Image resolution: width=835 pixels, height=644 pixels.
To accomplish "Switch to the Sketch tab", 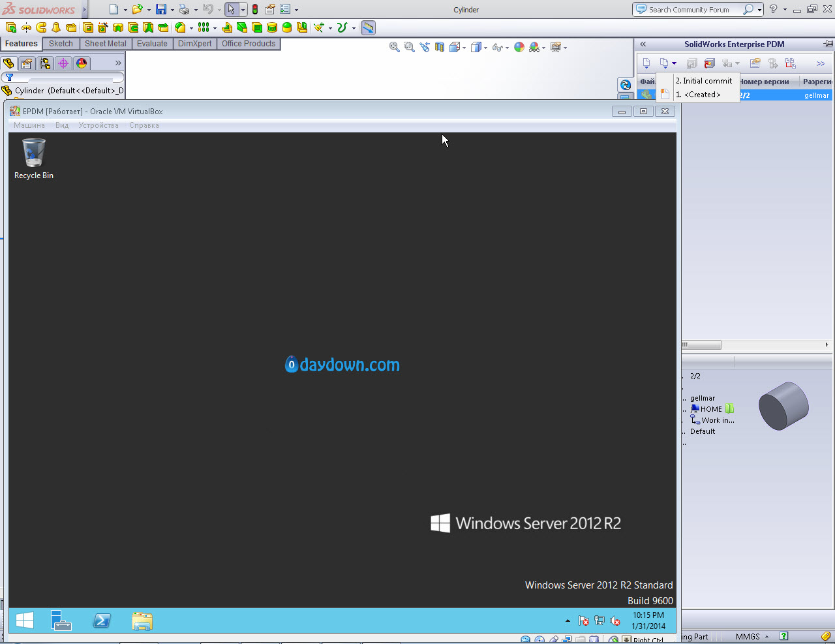I will (61, 44).
